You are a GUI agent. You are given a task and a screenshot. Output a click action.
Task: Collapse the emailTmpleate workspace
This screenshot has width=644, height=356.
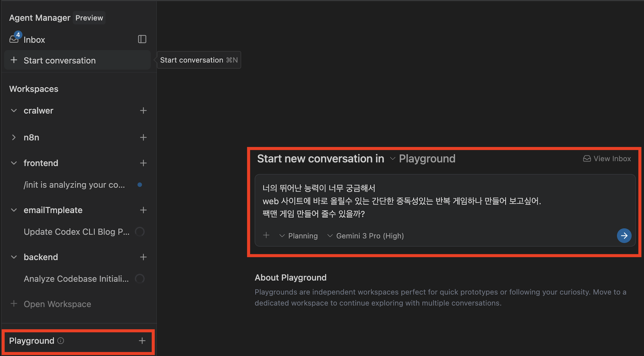(14, 210)
